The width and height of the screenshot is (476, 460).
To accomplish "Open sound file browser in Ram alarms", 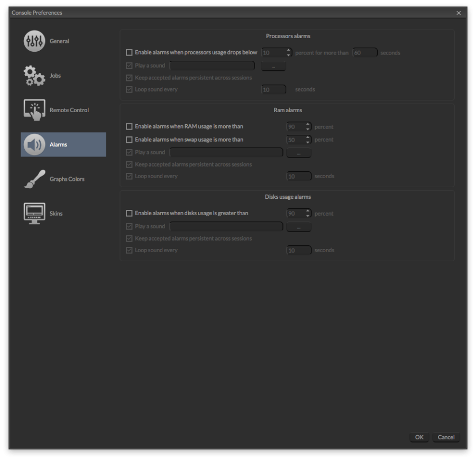I will pos(298,152).
